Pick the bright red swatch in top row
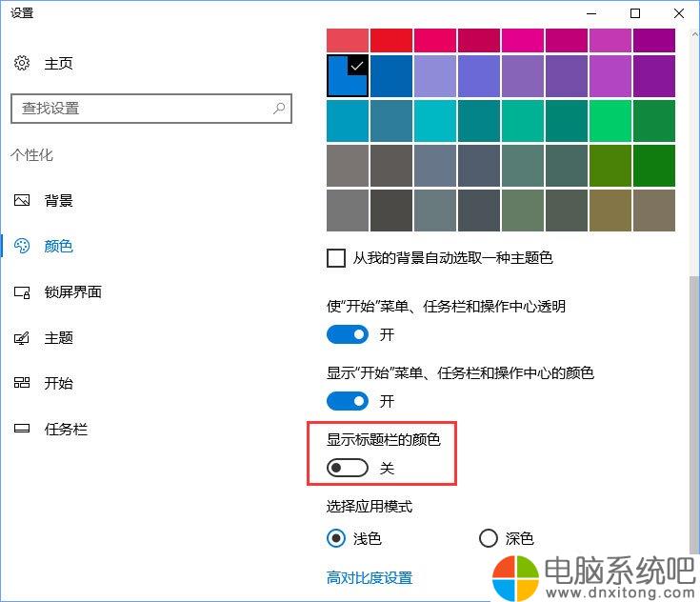Image resolution: width=700 pixels, height=602 pixels. 391,40
